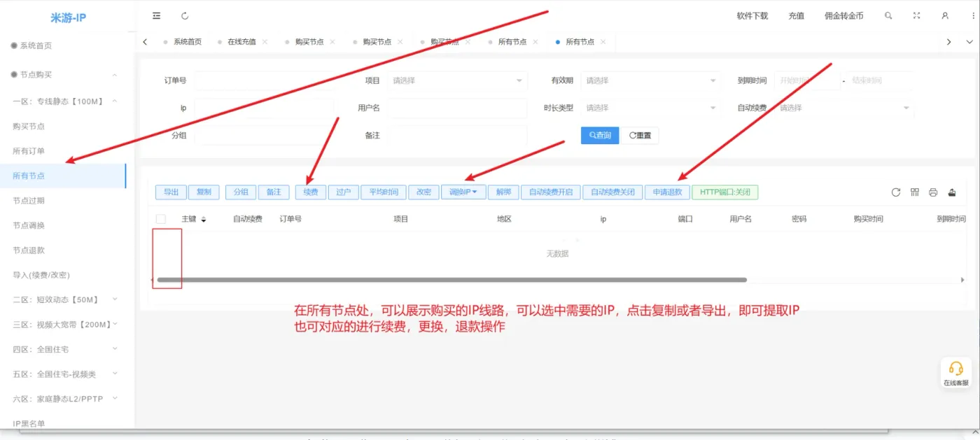The width and height of the screenshot is (980, 440).
Task: Collapse 一区：专线静态【100M】 submenu
Action: coord(115,101)
